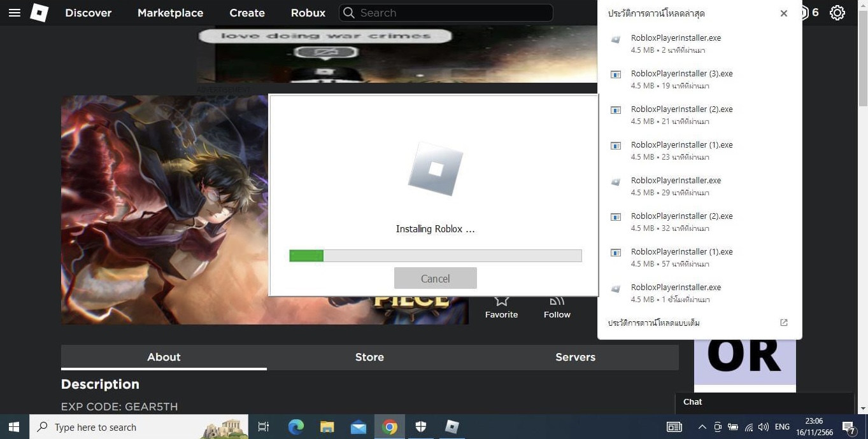Close the recent downloads popup

(x=784, y=13)
